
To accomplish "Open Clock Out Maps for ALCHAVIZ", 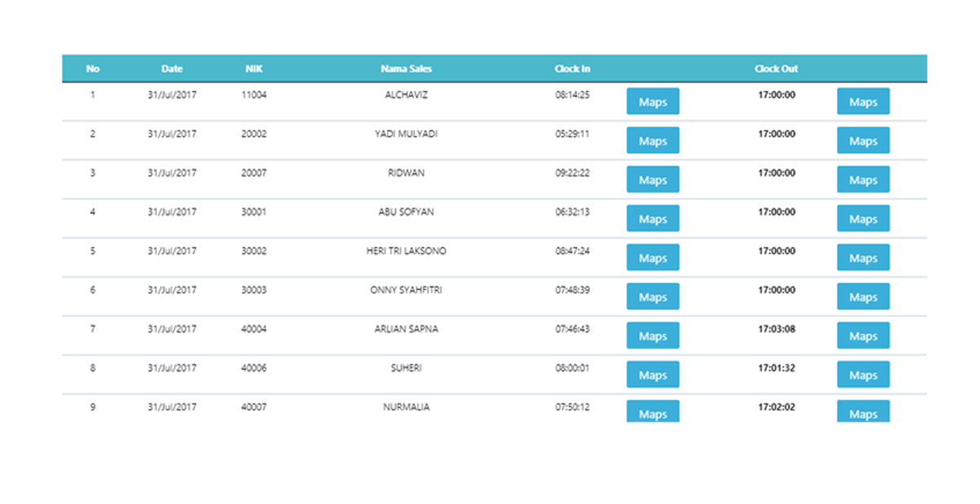I will tap(862, 102).
